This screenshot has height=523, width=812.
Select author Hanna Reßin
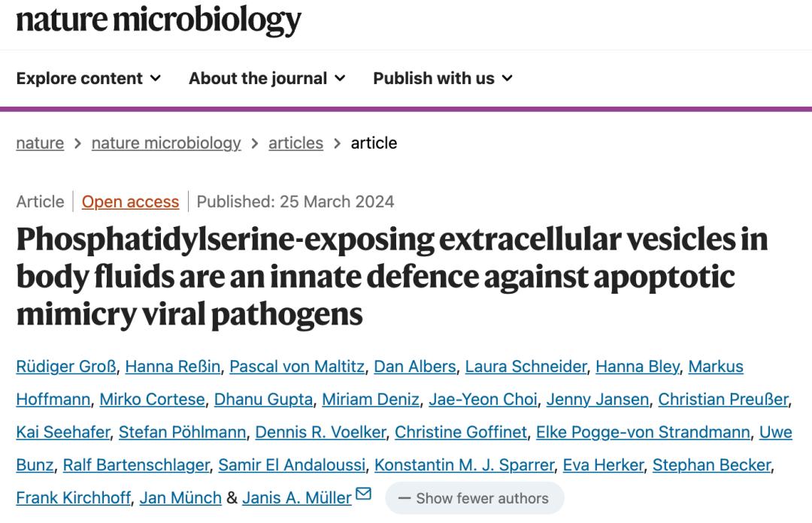point(172,367)
